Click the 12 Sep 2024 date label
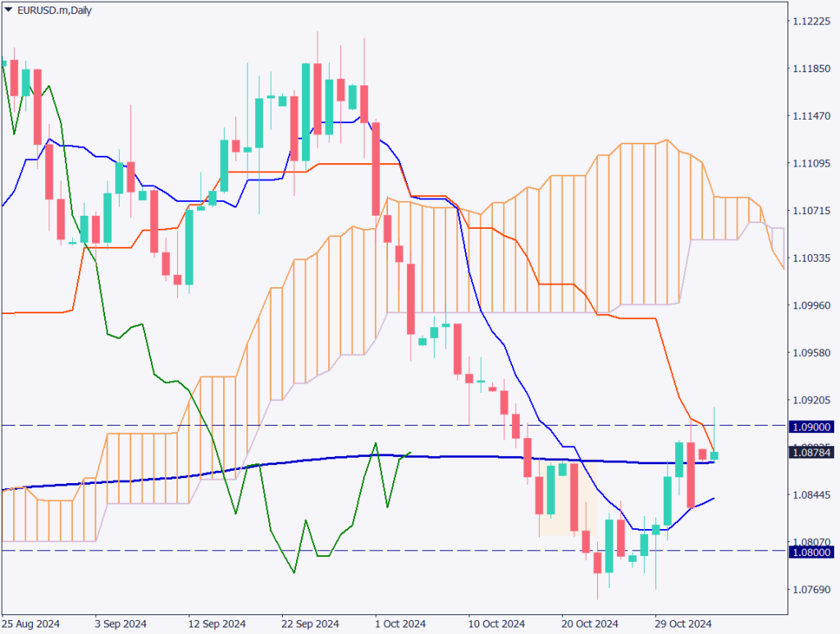Screen dimensions: 840x634 [217, 623]
